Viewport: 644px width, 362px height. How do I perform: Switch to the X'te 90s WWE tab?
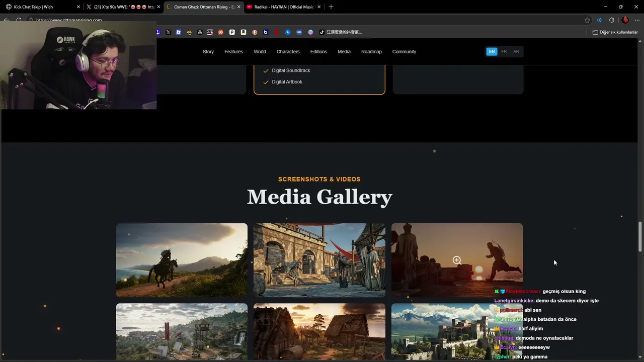tap(123, 7)
